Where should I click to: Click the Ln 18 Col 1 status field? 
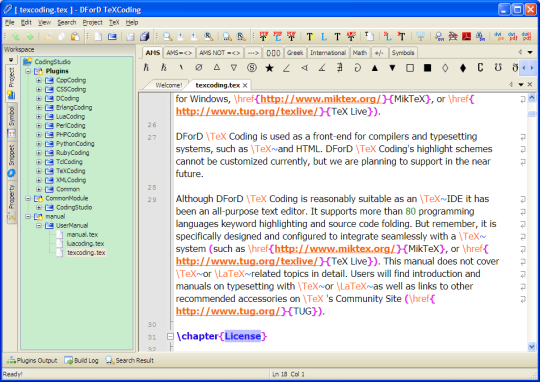[288, 374]
